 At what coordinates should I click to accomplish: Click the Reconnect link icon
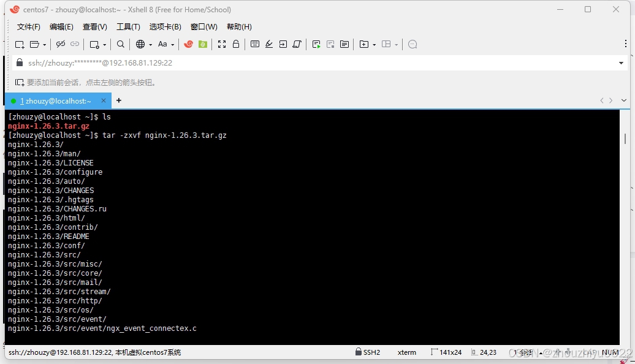75,44
